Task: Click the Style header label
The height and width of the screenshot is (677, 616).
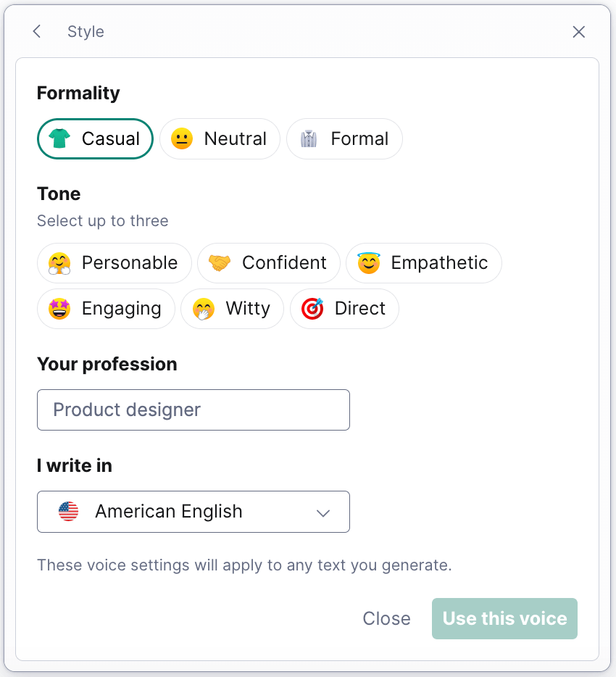Action: tap(86, 31)
